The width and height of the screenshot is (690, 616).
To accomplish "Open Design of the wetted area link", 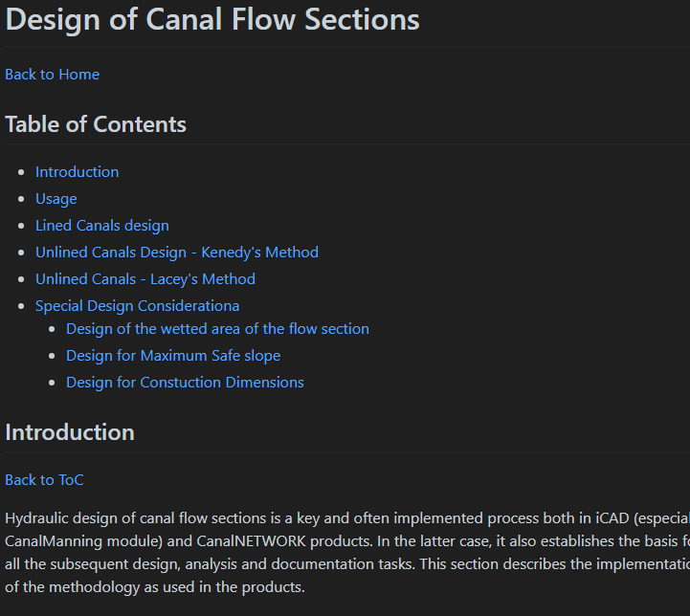I will 217,329.
